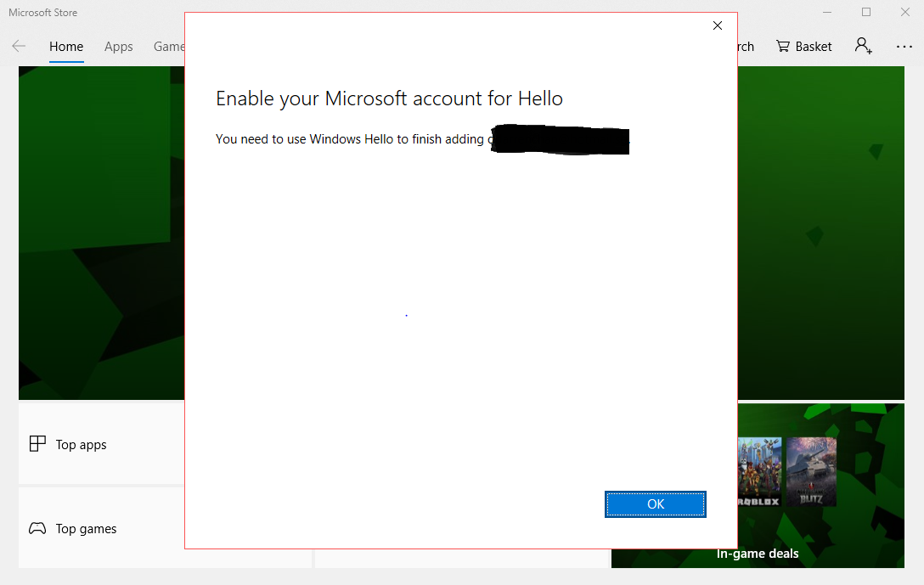Switch to the Home tab
The height and width of the screenshot is (585, 924).
pos(66,46)
